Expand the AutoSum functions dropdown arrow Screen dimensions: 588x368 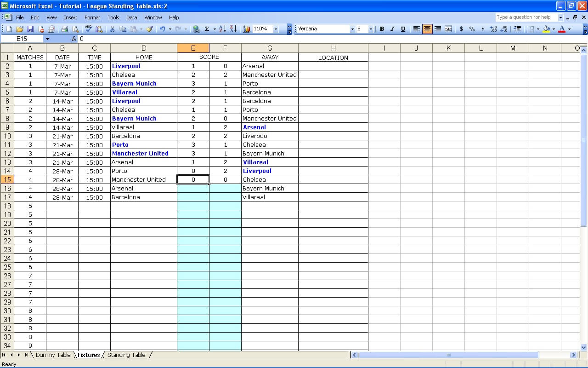point(215,29)
